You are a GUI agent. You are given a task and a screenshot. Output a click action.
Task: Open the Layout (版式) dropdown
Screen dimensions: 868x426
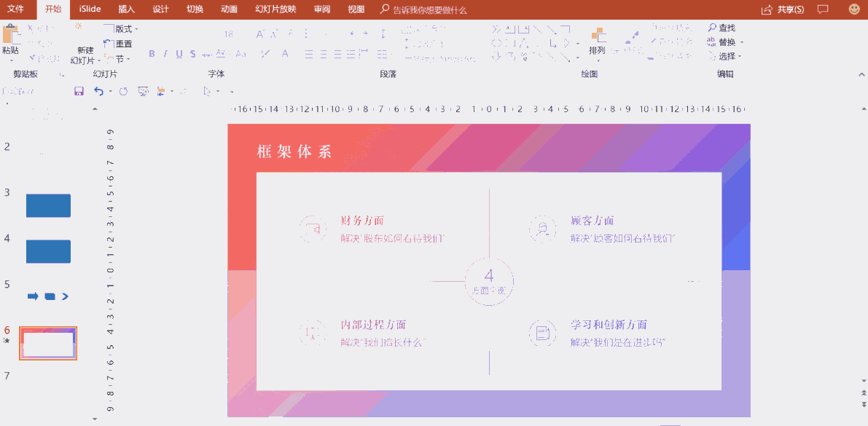[x=122, y=29]
